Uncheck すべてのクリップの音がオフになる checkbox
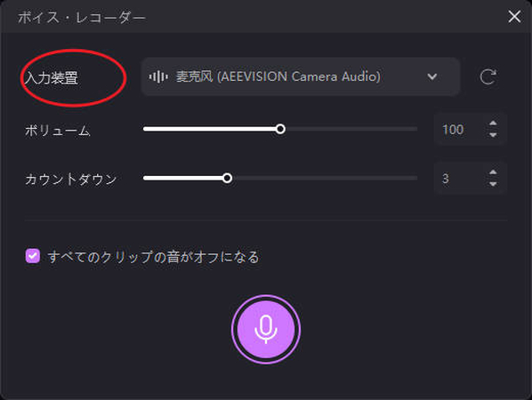 33,256
